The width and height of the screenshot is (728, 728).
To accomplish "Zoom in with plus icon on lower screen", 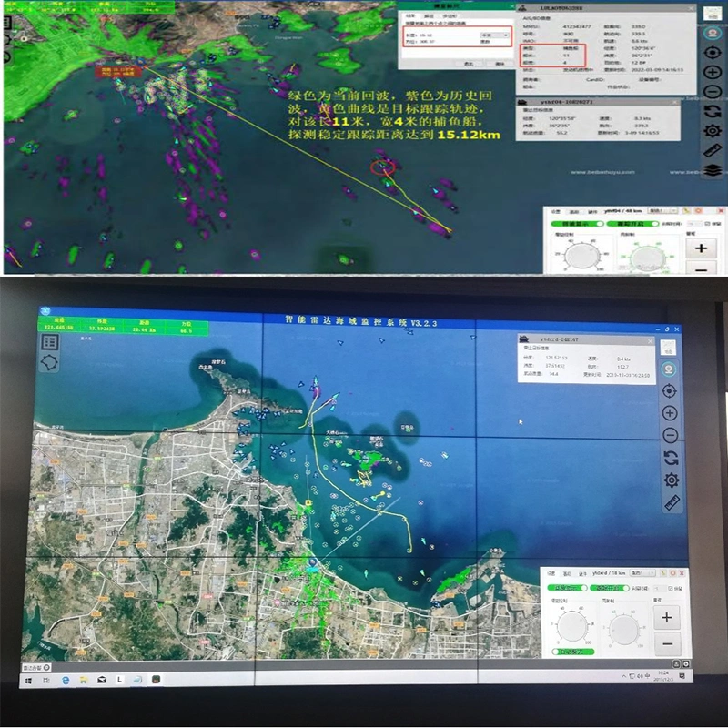I will 670,413.
